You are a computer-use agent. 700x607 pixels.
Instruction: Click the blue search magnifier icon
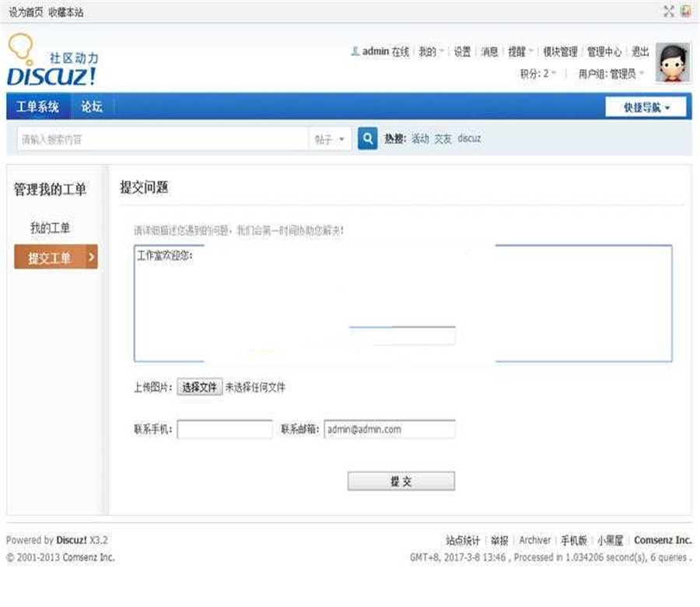pos(366,138)
